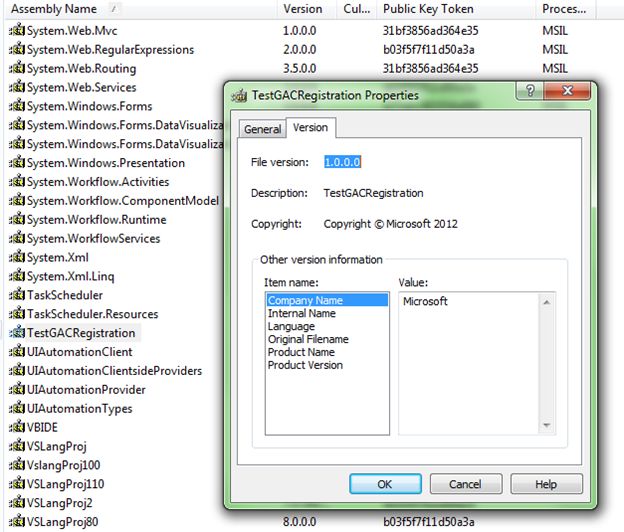Click the TaskScheduler.Resources assembly icon

[x=17, y=314]
